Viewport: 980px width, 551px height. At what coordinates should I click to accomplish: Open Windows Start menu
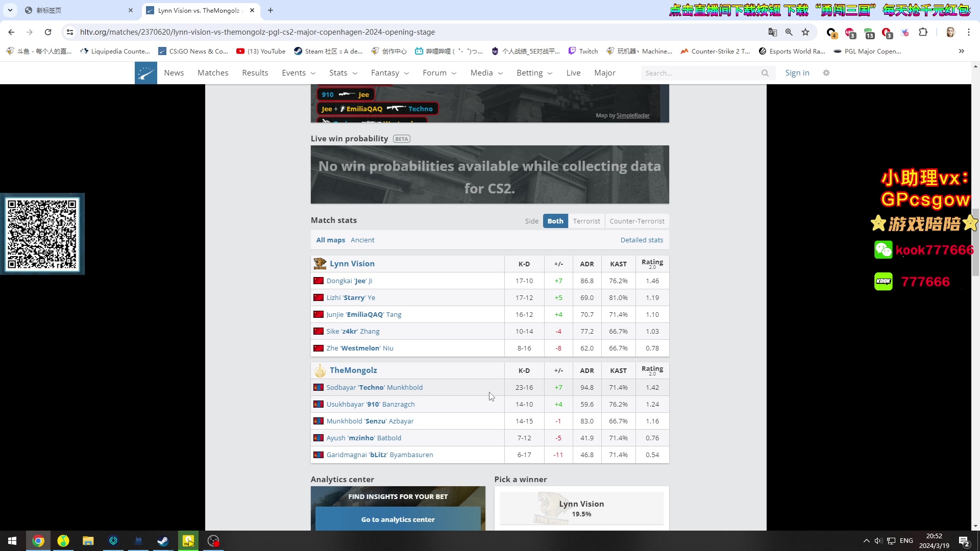(12, 541)
